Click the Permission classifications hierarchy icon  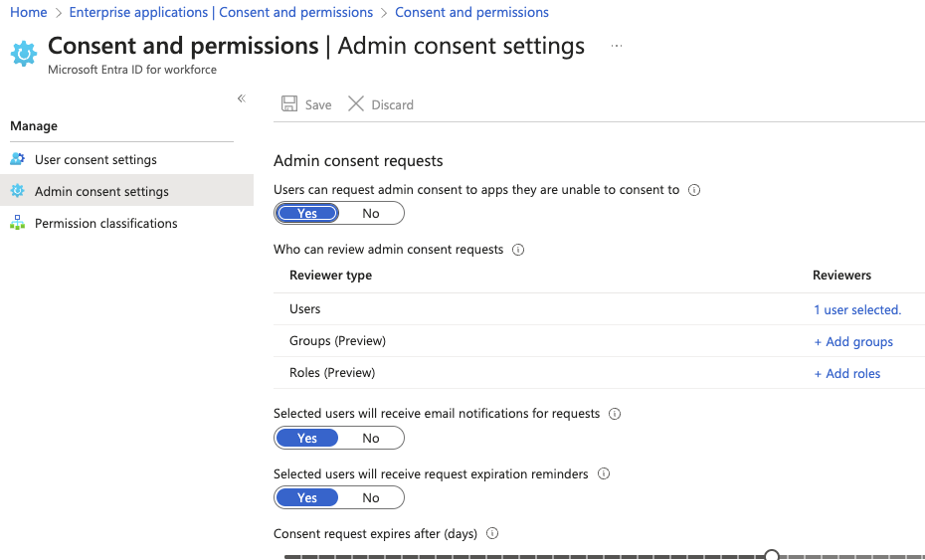point(18,223)
